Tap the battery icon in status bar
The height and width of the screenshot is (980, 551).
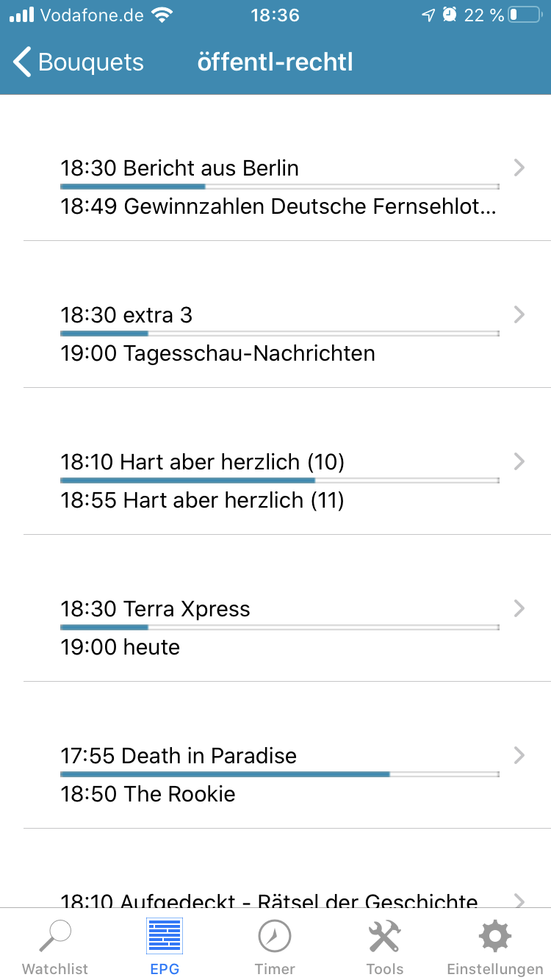click(524, 15)
